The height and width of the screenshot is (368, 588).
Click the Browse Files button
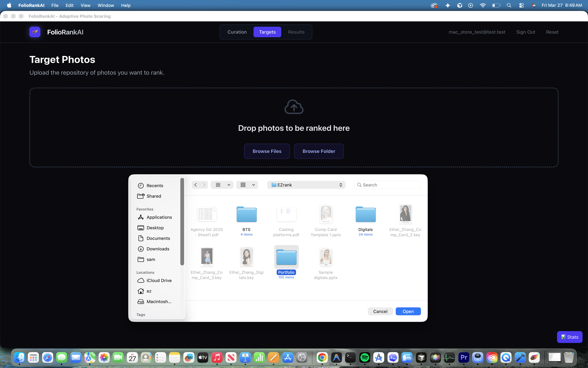click(267, 151)
